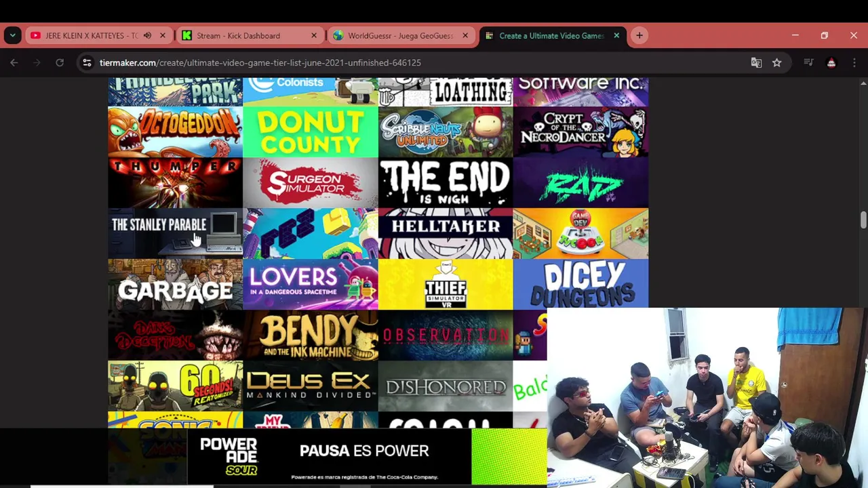Close the JERE KLEIN X KATTEYES tab
Viewport: 868px width, 488px height.
162,35
